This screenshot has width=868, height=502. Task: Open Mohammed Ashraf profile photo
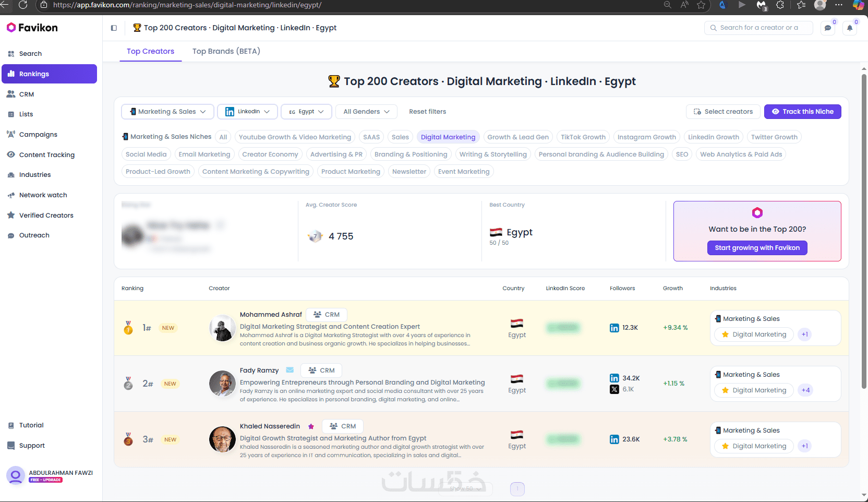click(x=222, y=328)
